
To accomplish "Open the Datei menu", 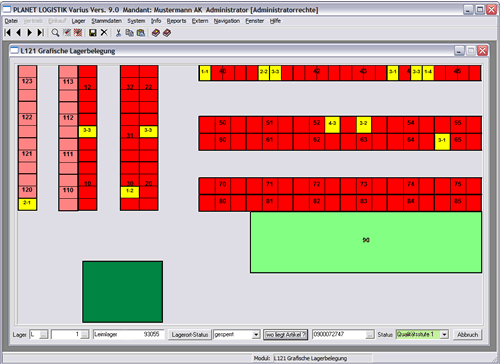I will tap(11, 21).
